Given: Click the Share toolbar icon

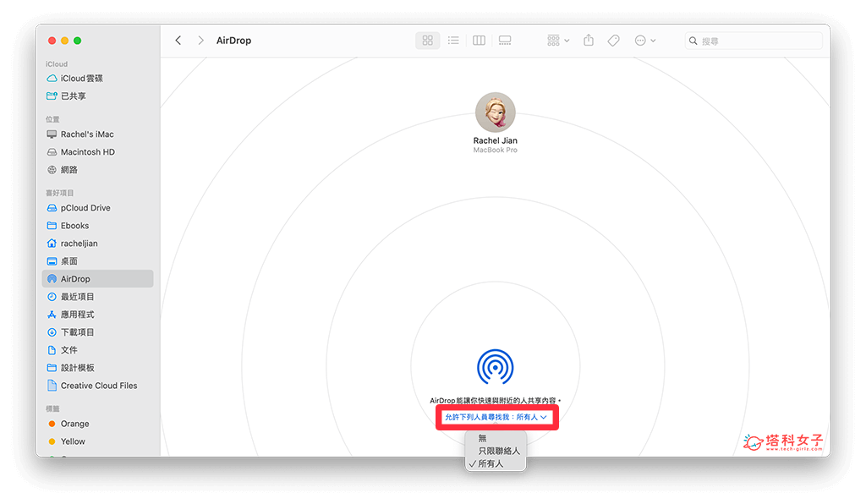Looking at the screenshot, I should 589,41.
